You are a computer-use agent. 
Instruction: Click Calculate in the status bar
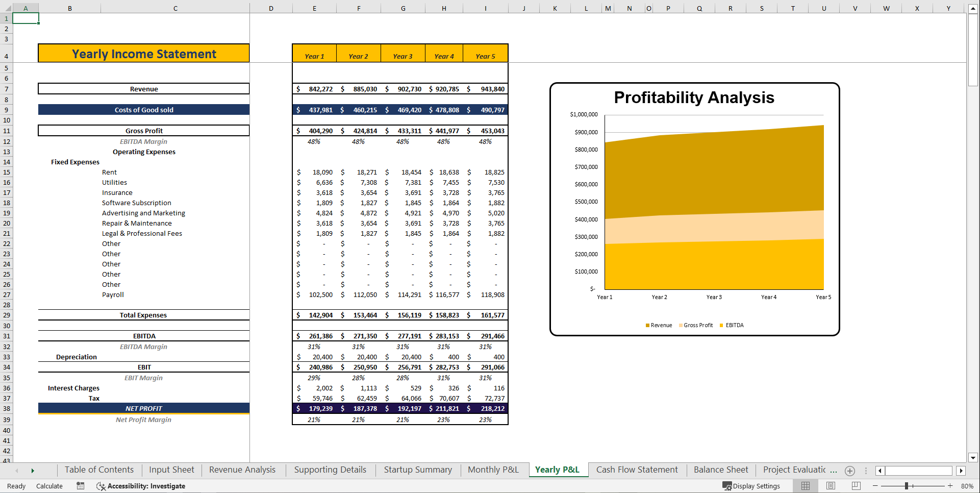point(49,486)
